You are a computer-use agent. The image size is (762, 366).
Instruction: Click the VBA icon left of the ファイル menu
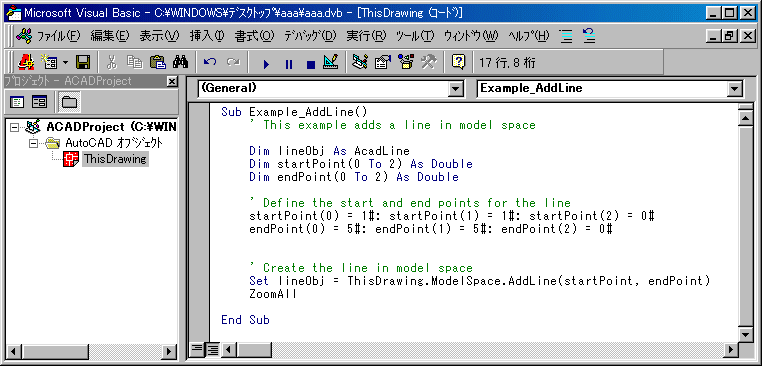24,36
